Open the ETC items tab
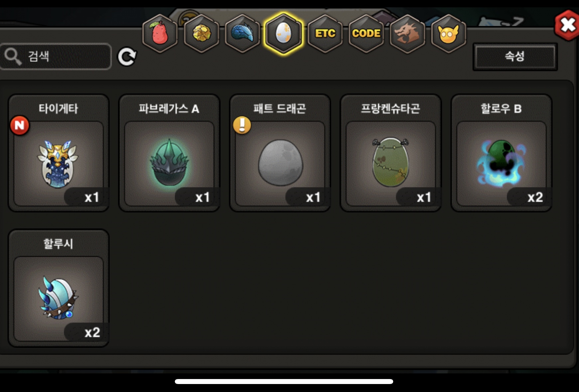This screenshot has width=579, height=392. point(325,33)
